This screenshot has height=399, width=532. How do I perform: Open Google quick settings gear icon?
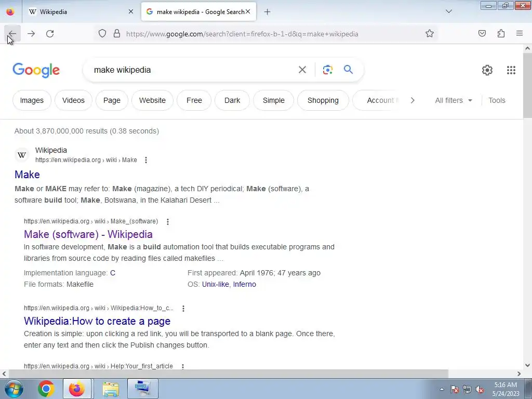pos(487,70)
